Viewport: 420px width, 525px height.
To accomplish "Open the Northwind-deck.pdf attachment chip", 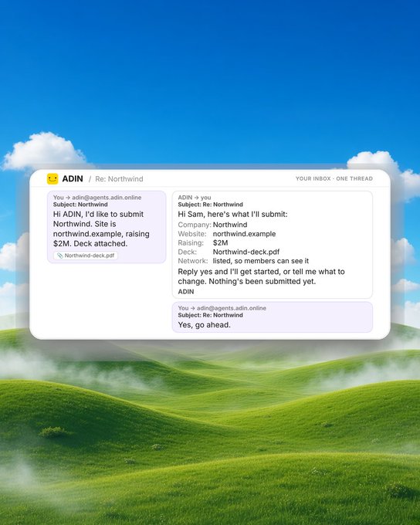I will coord(86,256).
